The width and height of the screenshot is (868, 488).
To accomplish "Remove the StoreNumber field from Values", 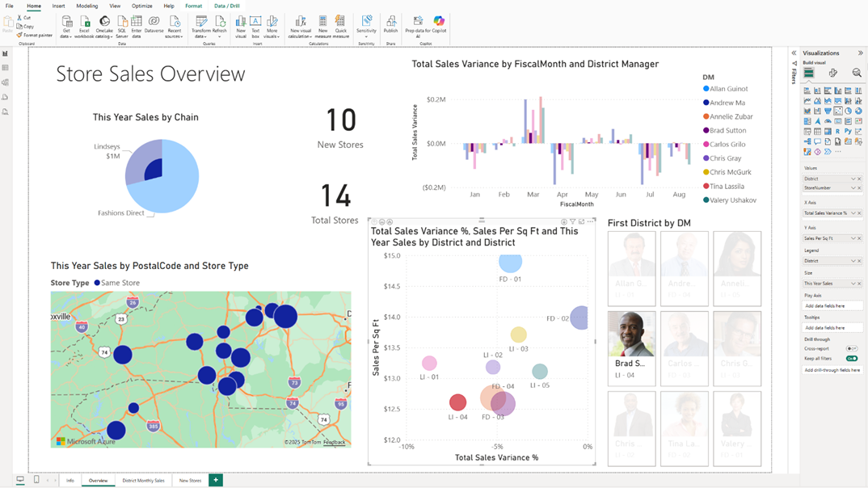I will click(859, 187).
